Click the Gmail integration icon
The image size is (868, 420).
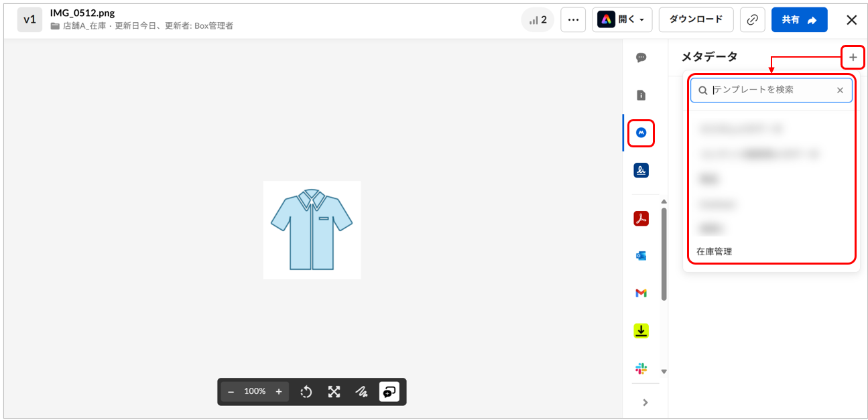(x=641, y=293)
